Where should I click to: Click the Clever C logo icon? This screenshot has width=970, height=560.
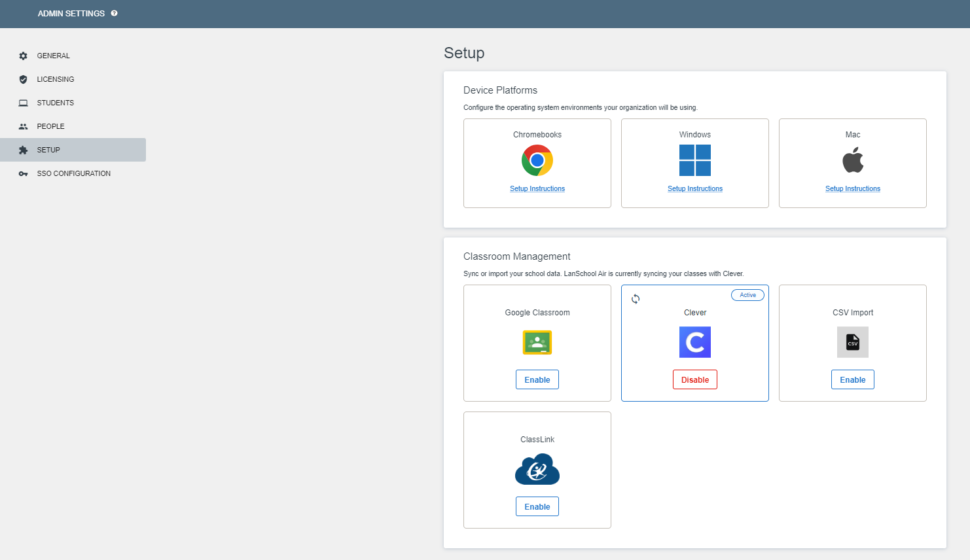[x=695, y=342]
